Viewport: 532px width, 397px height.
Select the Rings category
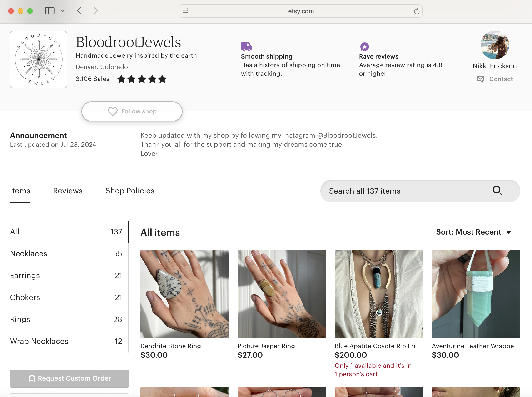coord(20,319)
